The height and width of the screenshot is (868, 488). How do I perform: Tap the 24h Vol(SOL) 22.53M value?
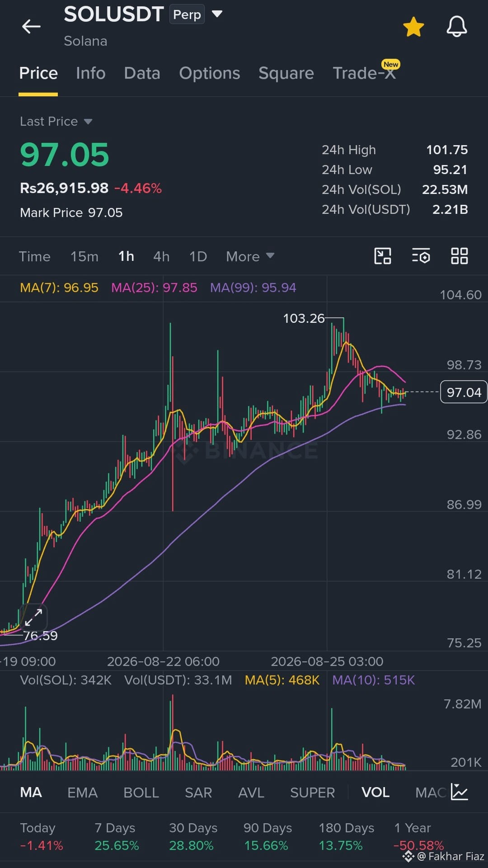445,189
